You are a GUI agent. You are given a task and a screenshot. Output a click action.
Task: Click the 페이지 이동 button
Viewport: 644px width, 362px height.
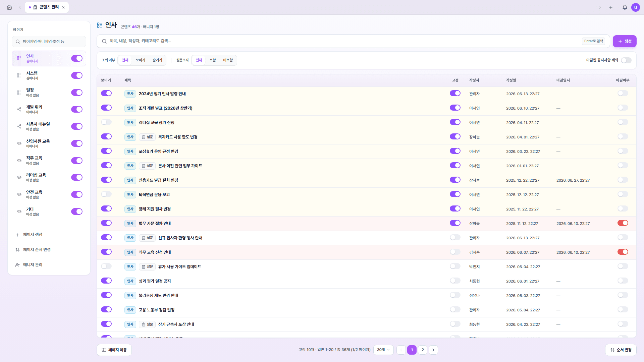(114, 350)
